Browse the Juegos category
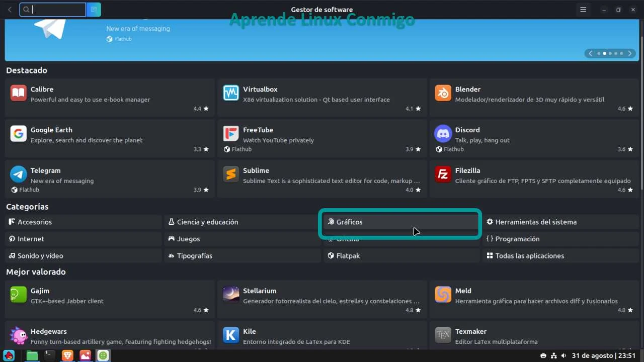The width and height of the screenshot is (644, 362). 243,239
